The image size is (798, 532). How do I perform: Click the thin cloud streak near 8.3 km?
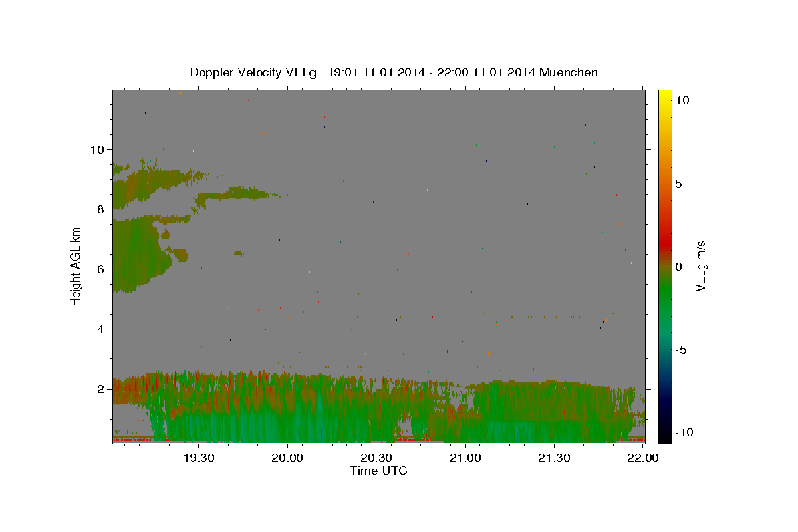point(243,194)
